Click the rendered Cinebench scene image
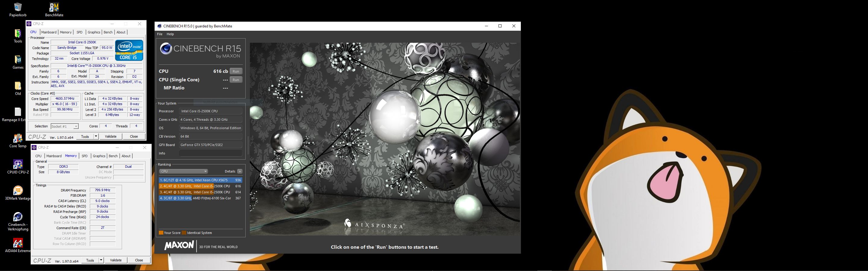The height and width of the screenshot is (271, 868). [385, 139]
